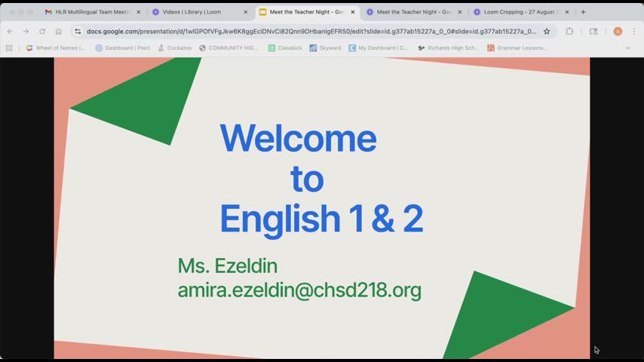View site information icon in address bar
The height and width of the screenshot is (362, 644).
(x=78, y=32)
